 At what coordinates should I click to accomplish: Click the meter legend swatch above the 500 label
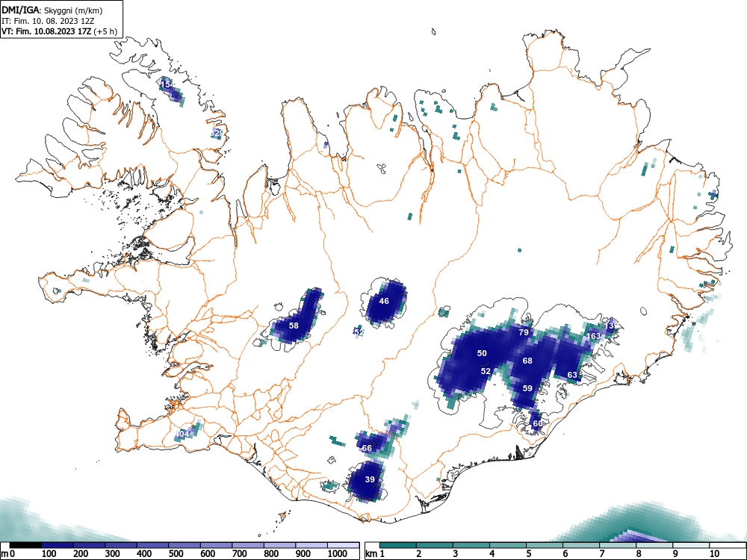[x=185, y=545]
